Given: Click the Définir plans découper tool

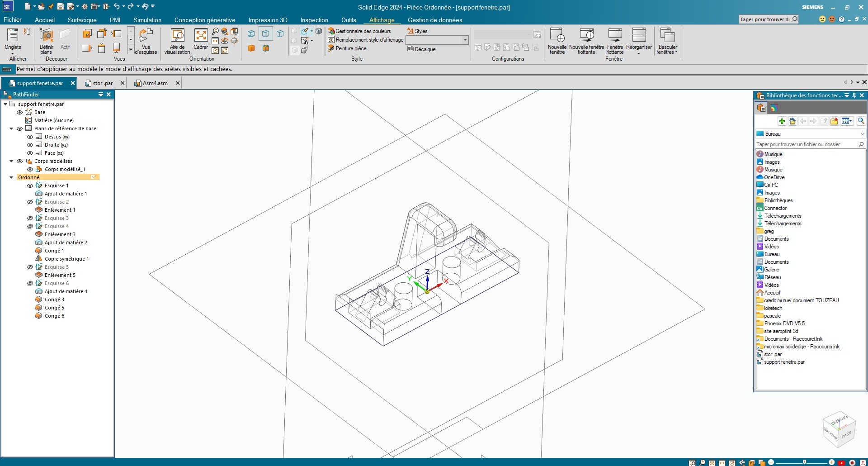Looking at the screenshot, I should [46, 41].
